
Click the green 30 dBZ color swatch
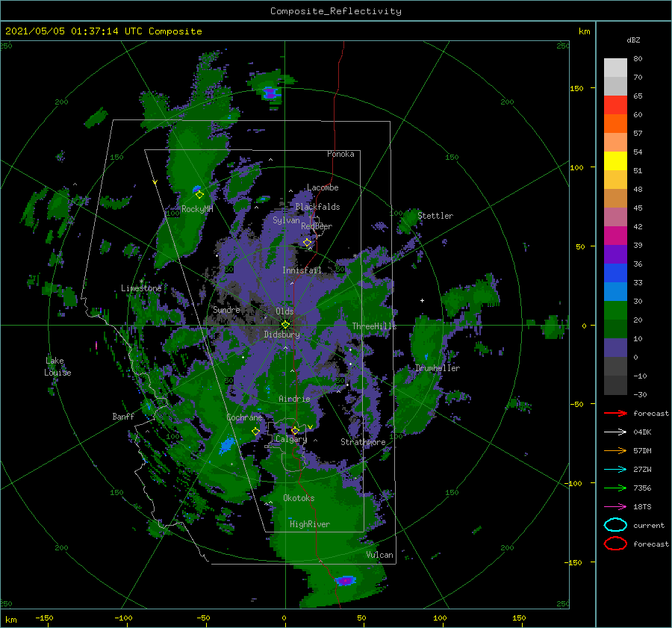[x=615, y=311]
